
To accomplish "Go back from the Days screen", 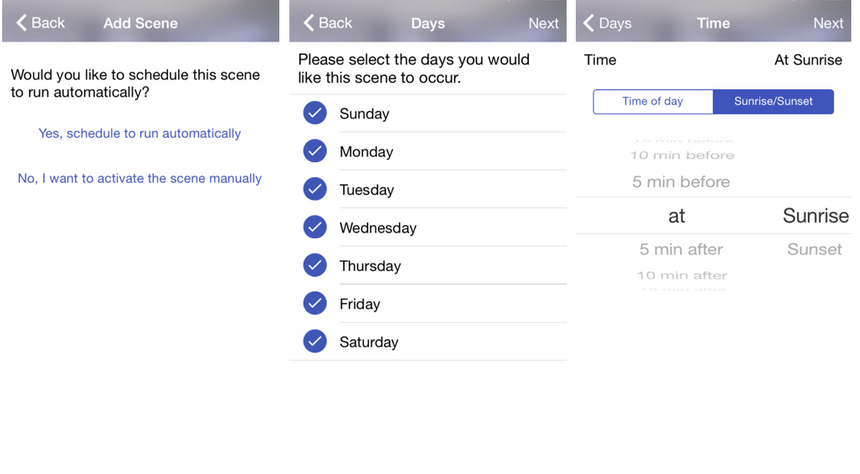I will 328,22.
